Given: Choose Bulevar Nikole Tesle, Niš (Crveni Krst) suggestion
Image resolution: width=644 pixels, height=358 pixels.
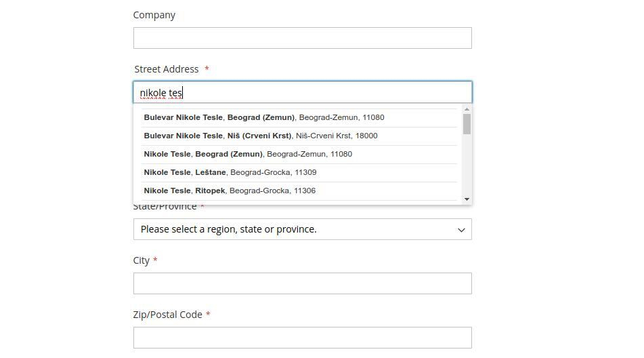Looking at the screenshot, I should pos(261,136).
